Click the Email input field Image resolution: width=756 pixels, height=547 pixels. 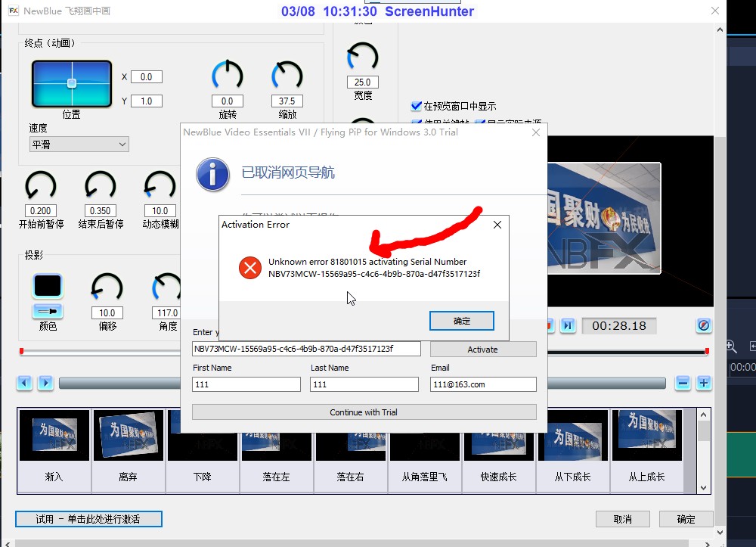click(x=483, y=384)
